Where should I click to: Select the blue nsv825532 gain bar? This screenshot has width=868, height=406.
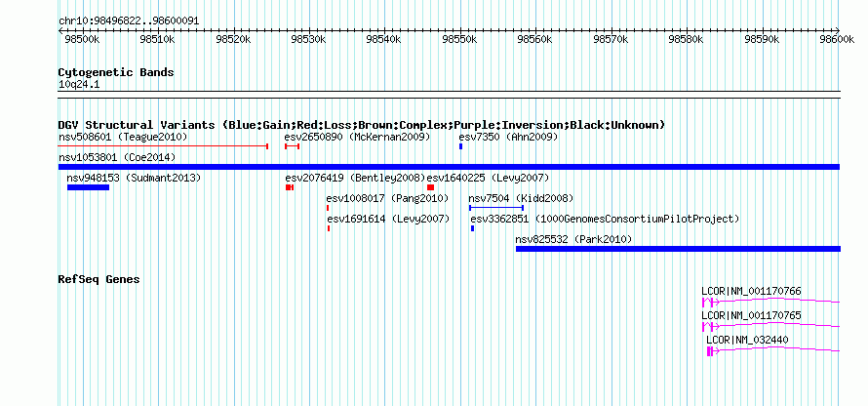pyautogui.click(x=678, y=249)
